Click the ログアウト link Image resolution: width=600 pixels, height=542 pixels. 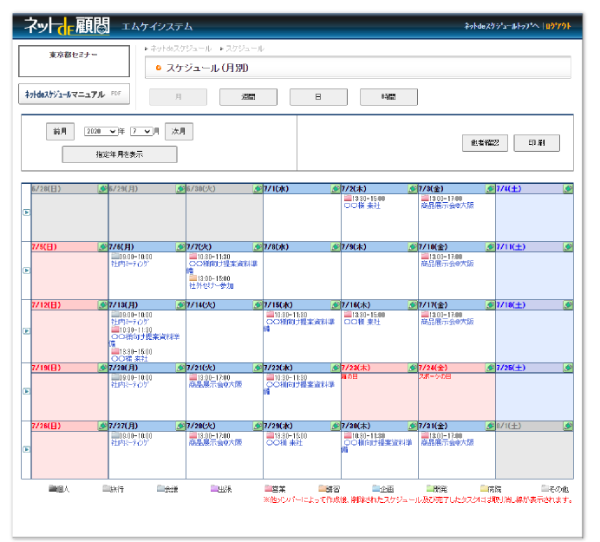(x=558, y=26)
